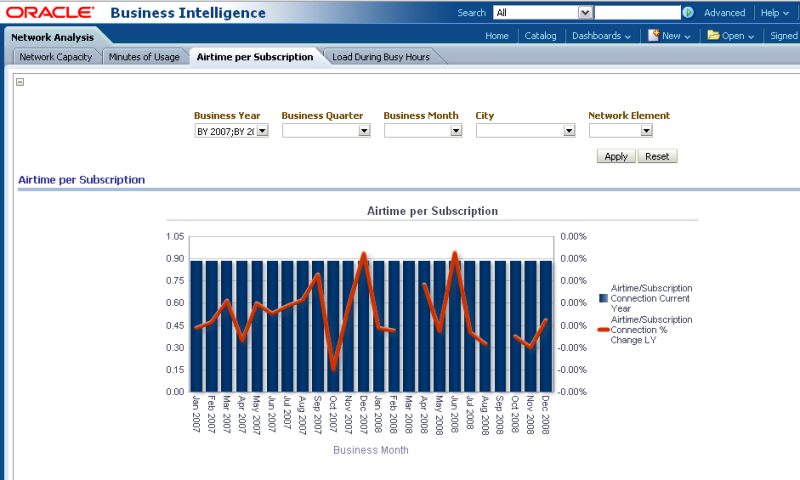Screen dimensions: 800x480
Task: Open the Business Year dropdown
Action: pyautogui.click(x=262, y=131)
